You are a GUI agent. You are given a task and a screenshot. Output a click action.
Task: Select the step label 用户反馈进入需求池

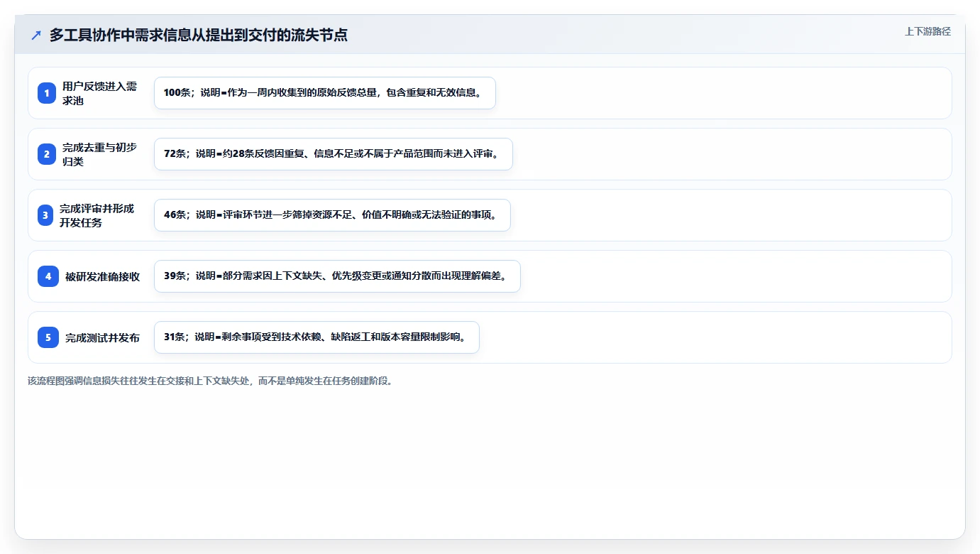[100, 93]
